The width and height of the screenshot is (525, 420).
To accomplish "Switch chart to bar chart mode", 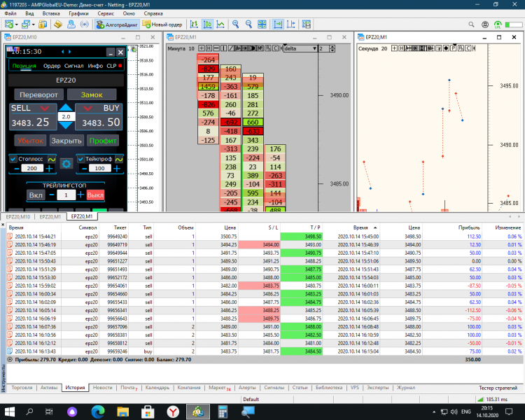I will tap(194, 24).
